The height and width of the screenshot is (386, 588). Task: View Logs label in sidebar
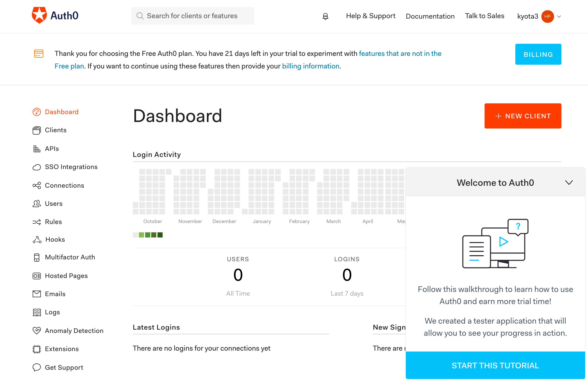pos(52,312)
